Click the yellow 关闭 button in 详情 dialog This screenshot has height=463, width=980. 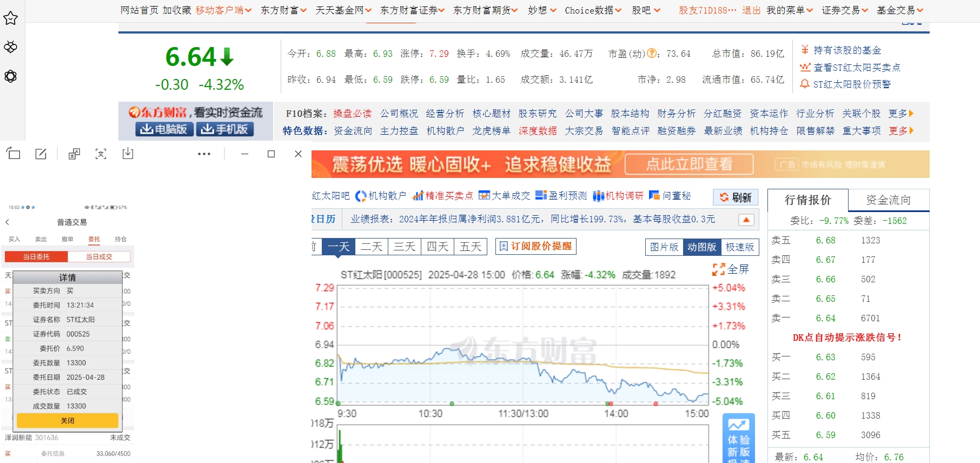point(68,420)
